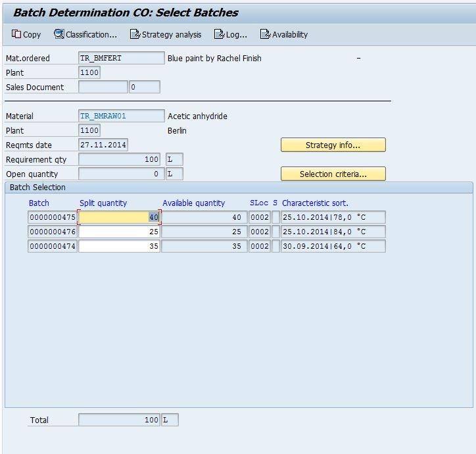Click characteristic sort 25.10.2014|84,0 °C

click(x=333, y=232)
